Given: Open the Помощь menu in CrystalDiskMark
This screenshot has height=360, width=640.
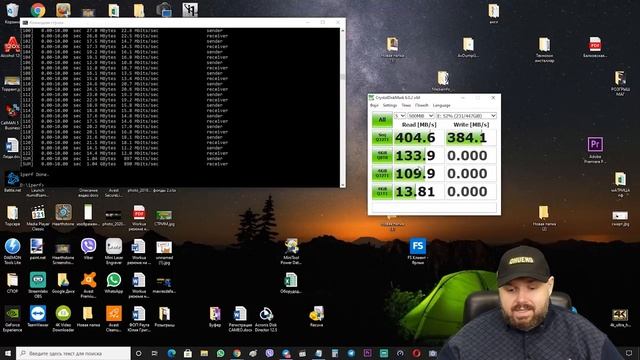Looking at the screenshot, I should coord(422,105).
